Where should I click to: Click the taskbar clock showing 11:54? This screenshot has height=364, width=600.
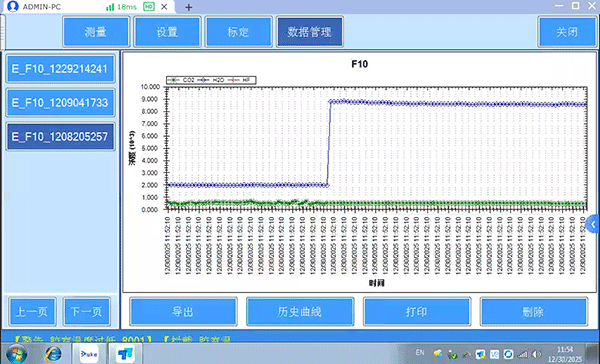[565, 354]
